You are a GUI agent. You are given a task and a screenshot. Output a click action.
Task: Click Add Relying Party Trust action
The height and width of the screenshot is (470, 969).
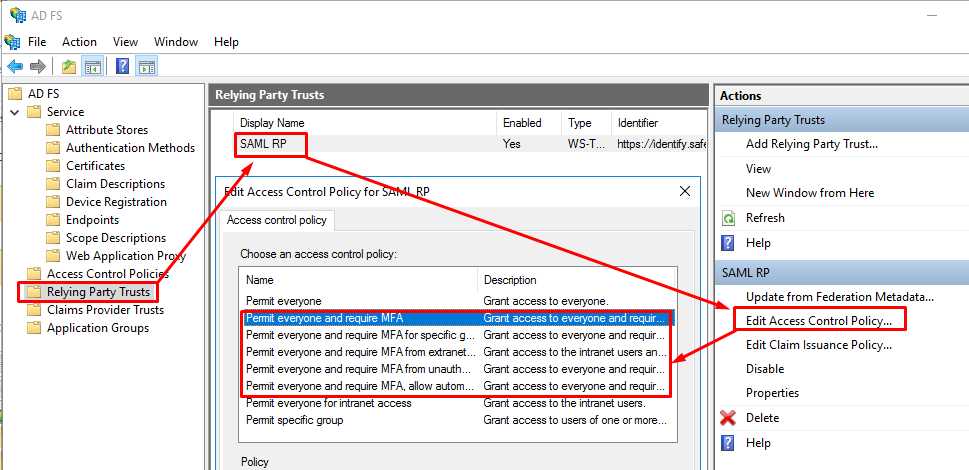click(x=811, y=144)
